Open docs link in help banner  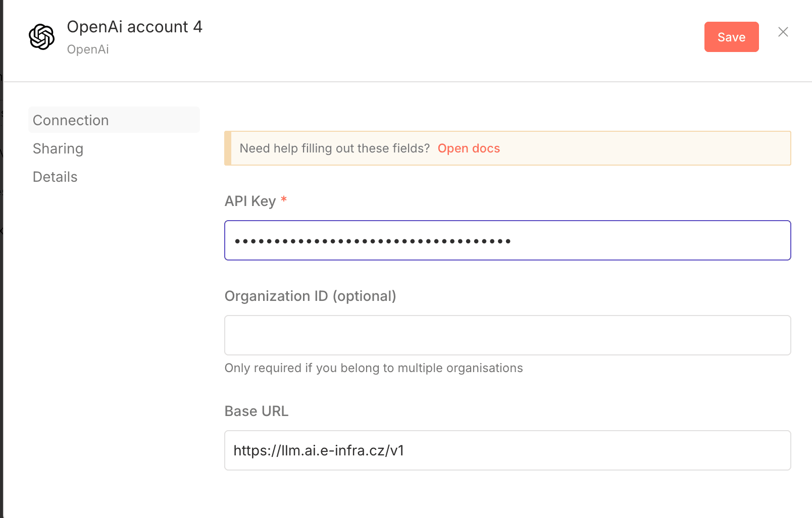(469, 148)
